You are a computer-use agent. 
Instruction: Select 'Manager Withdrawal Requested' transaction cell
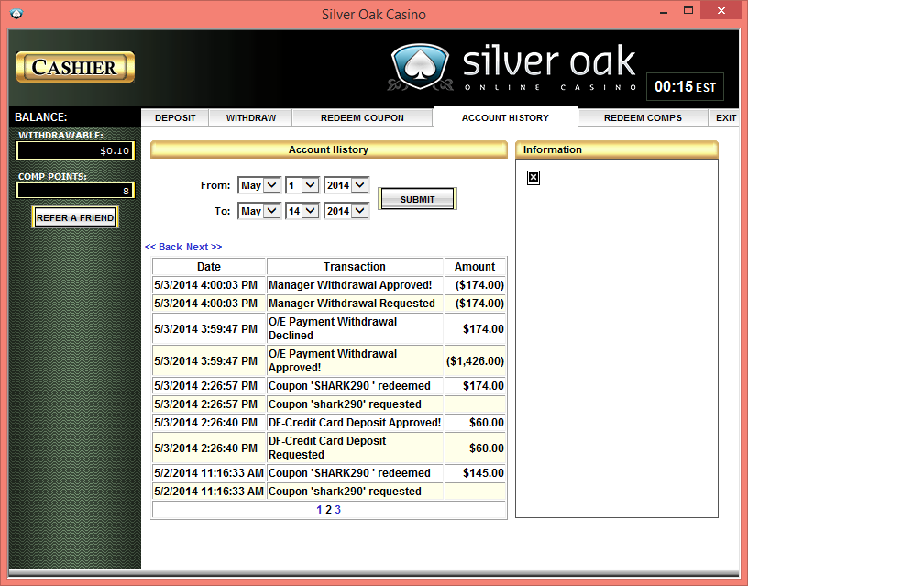355,303
